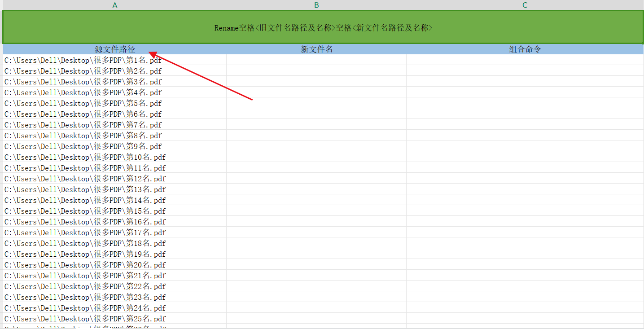The width and height of the screenshot is (644, 329).
Task: Select cell with 第21名.pdf path
Action: tap(115, 275)
